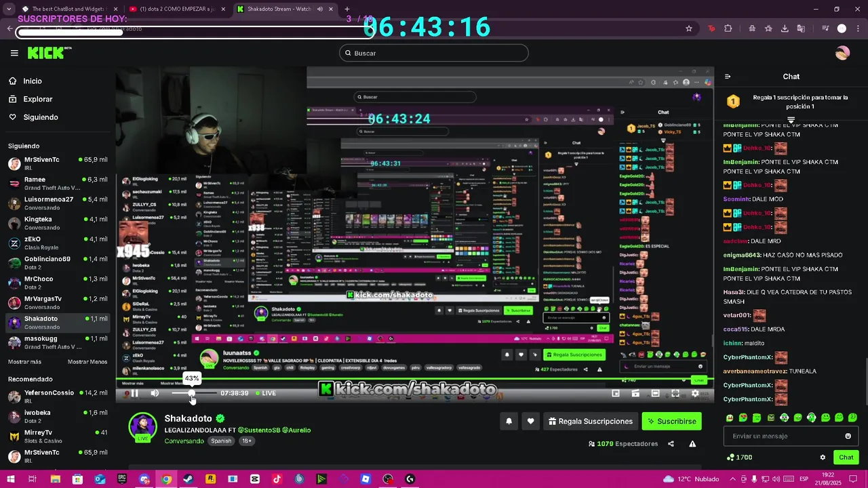Open Luisormenoa27 channel in sidebar
868x488 pixels.
(x=58, y=203)
